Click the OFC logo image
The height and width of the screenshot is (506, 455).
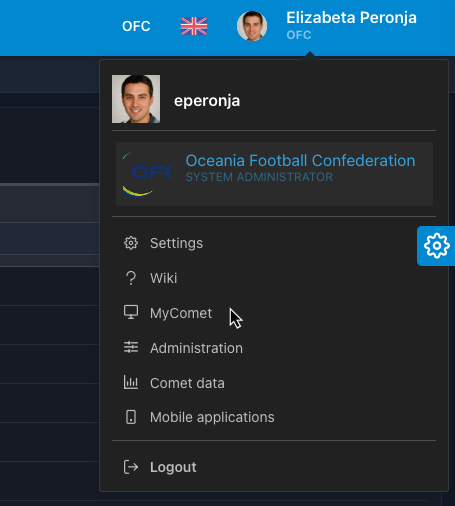point(146,174)
